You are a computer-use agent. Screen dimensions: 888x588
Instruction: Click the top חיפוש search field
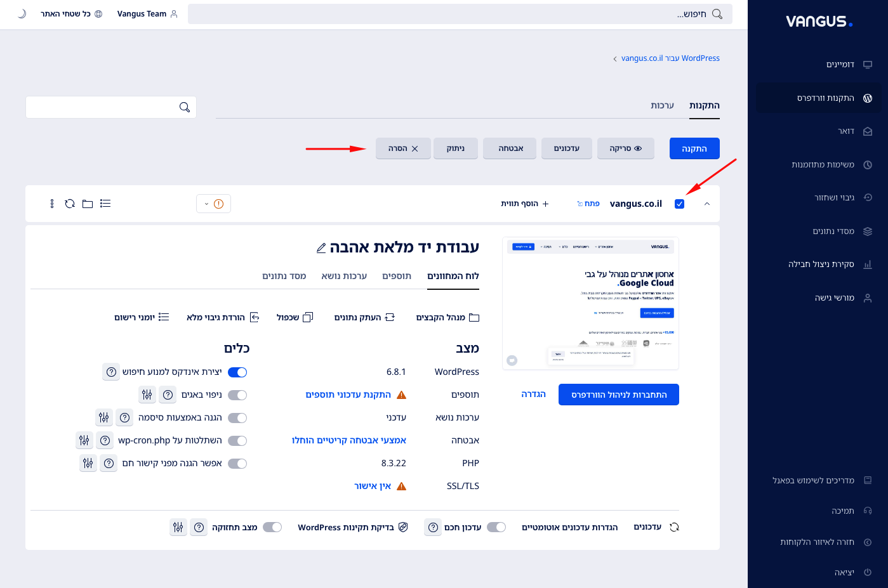[460, 14]
